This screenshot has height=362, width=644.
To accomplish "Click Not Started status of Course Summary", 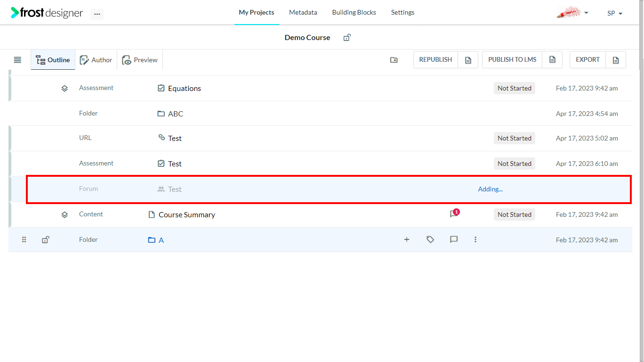I will click(515, 214).
